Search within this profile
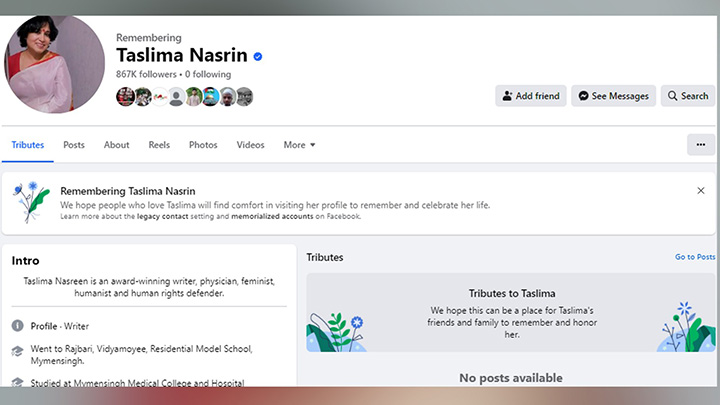 pos(687,96)
